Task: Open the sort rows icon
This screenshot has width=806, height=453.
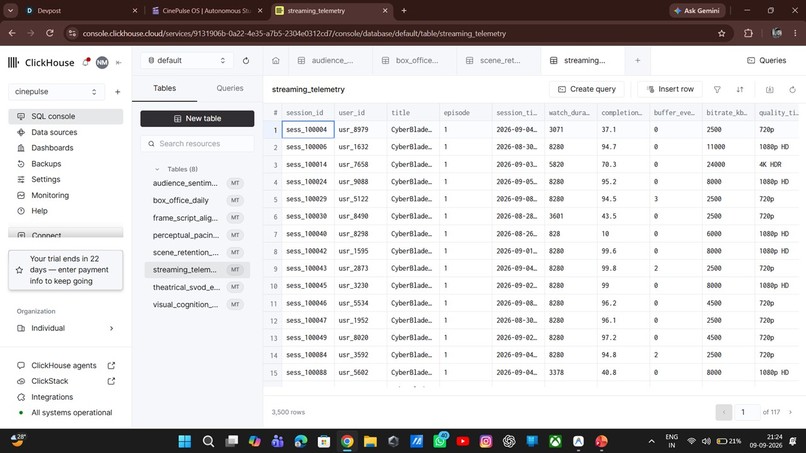Action: (740, 89)
